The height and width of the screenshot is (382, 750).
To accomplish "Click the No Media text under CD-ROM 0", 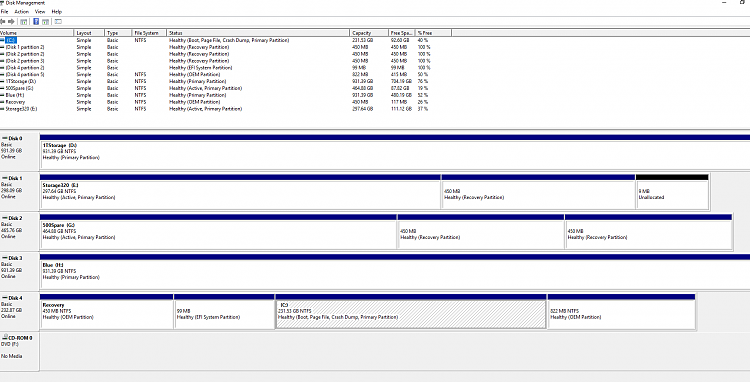I will [11, 356].
